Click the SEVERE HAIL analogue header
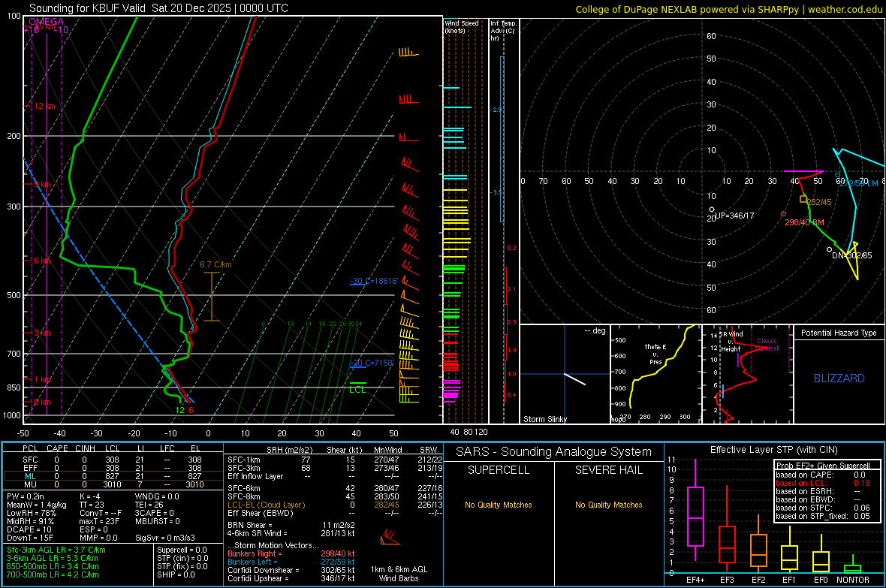Image resolution: width=886 pixels, height=588 pixels. [x=608, y=470]
